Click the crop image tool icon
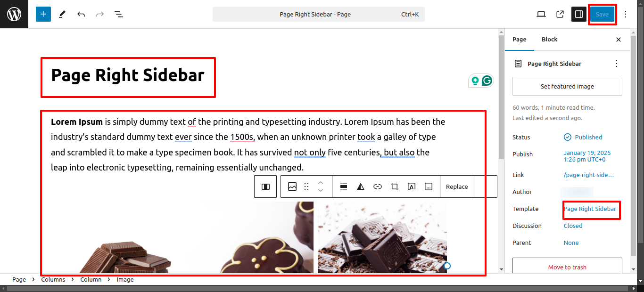 tap(395, 187)
